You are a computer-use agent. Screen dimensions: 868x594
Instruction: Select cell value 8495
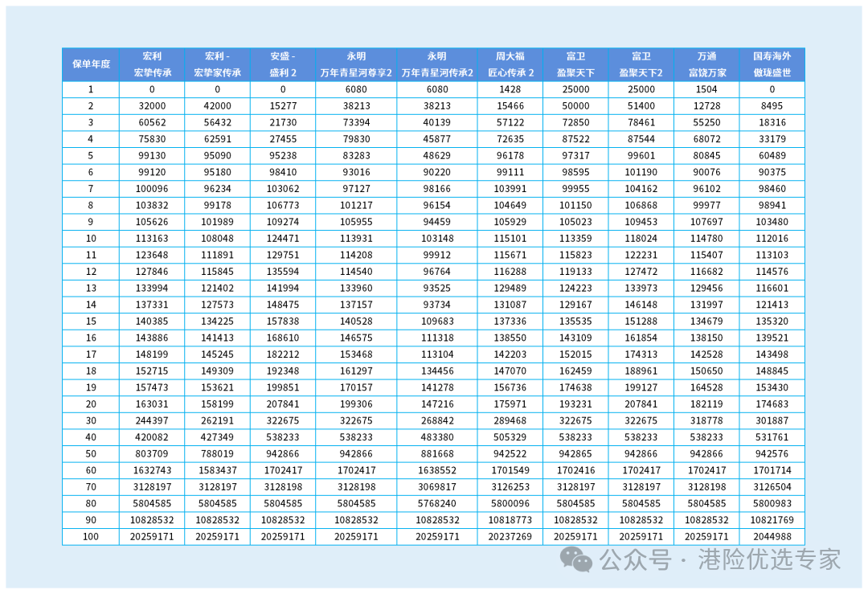772,106
